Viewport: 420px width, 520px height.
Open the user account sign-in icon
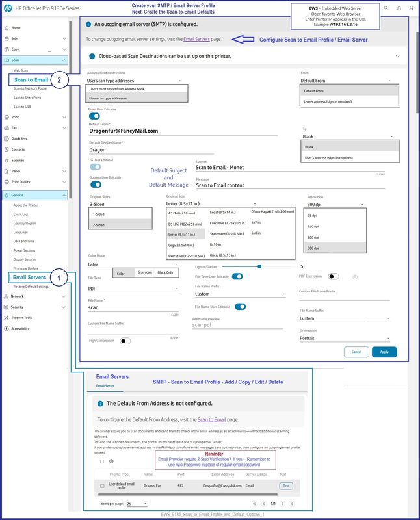click(412, 8)
